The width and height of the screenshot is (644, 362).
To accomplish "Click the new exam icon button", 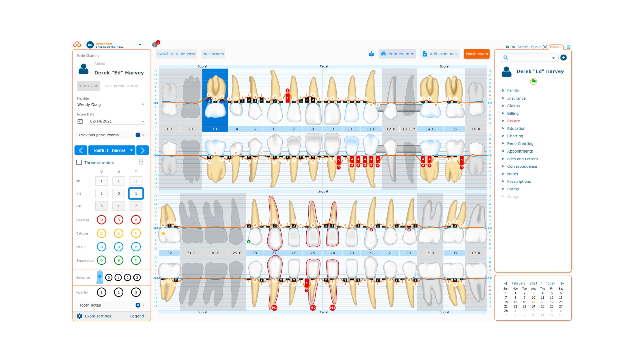I will pyautogui.click(x=89, y=86).
